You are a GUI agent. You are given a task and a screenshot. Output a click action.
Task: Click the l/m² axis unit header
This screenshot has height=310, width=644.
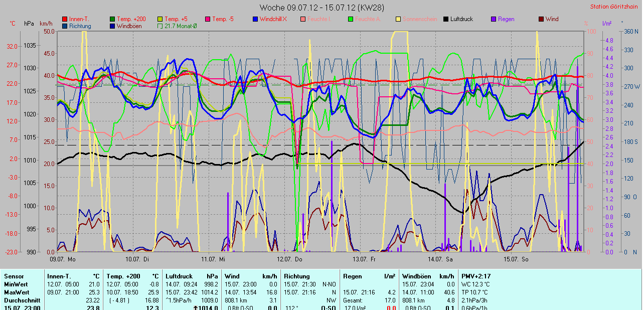click(x=606, y=24)
